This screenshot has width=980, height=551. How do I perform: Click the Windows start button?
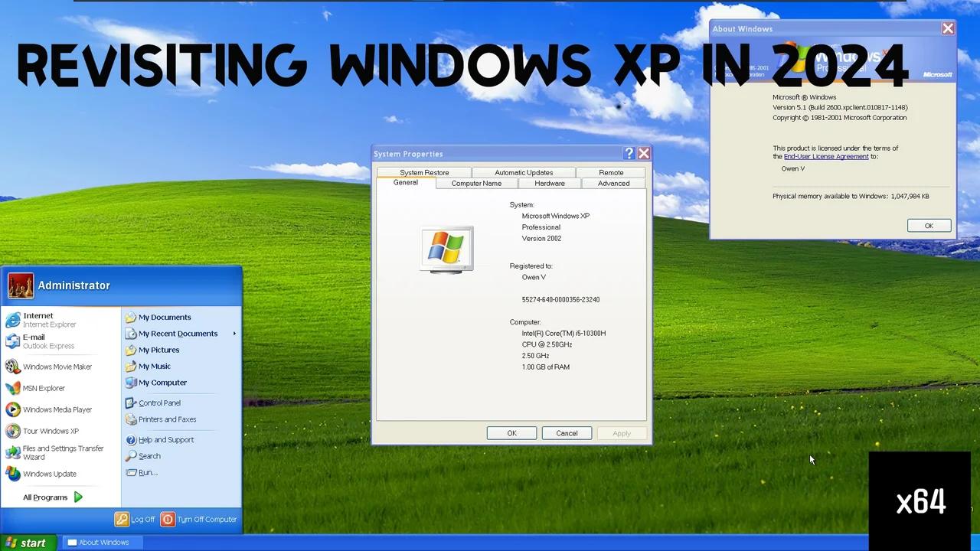point(28,543)
